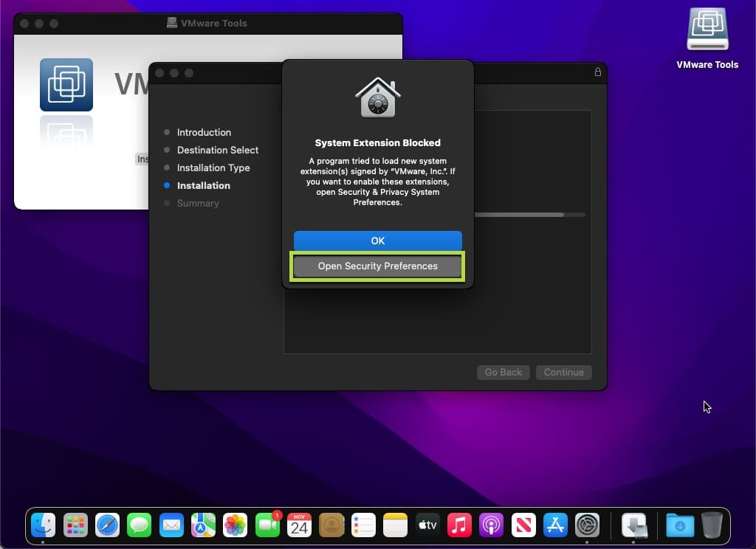Open Music from the Dock

[x=459, y=525]
